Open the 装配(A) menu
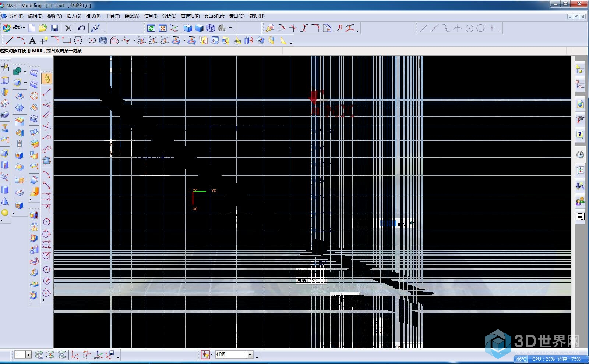The image size is (589, 364). point(132,16)
